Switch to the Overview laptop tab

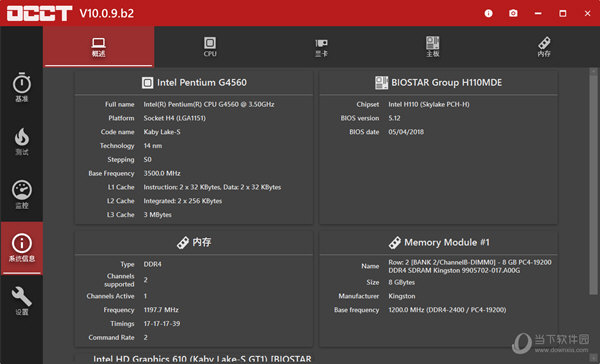[99, 47]
